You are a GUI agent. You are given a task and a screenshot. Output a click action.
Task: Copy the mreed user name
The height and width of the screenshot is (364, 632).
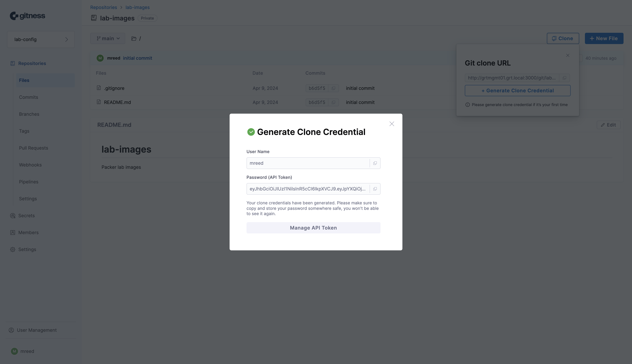[x=375, y=163]
